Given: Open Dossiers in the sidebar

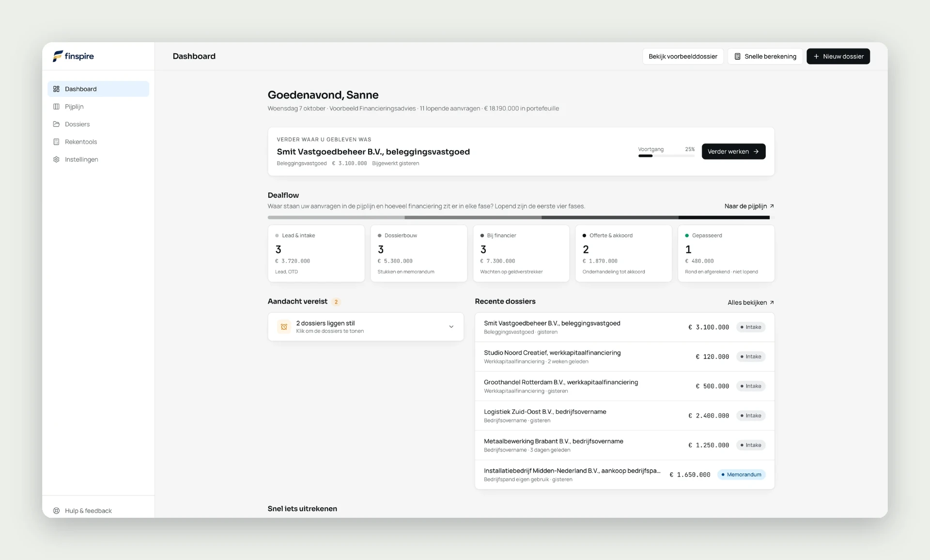Looking at the screenshot, I should (x=98, y=124).
